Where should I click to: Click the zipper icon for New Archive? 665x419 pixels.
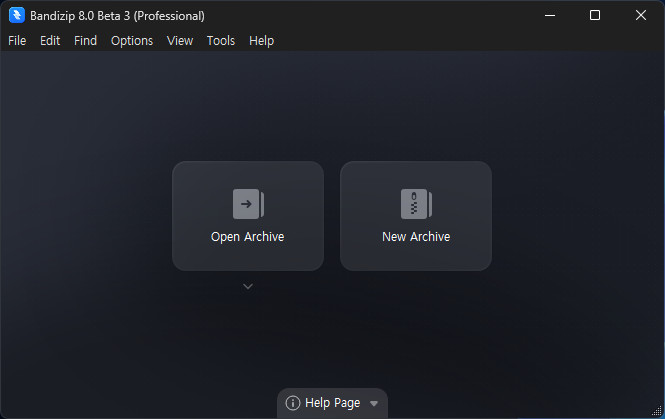tap(416, 204)
